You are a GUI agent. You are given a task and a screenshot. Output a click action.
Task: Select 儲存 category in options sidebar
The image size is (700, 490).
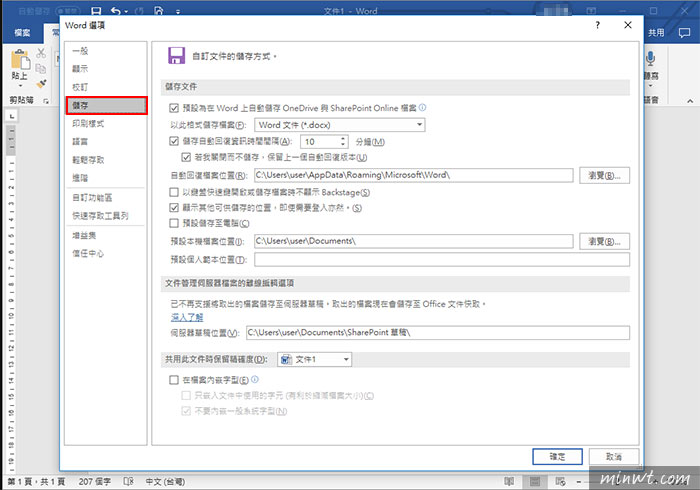pos(106,105)
